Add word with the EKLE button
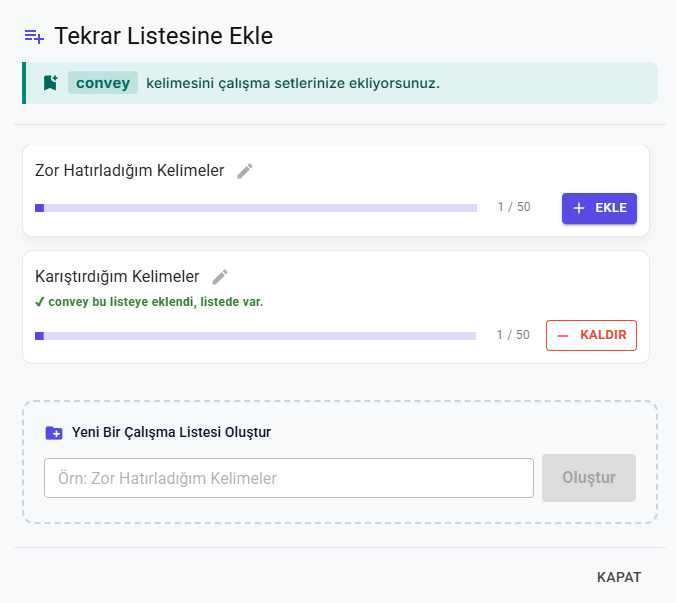The image size is (676, 603). pos(599,208)
